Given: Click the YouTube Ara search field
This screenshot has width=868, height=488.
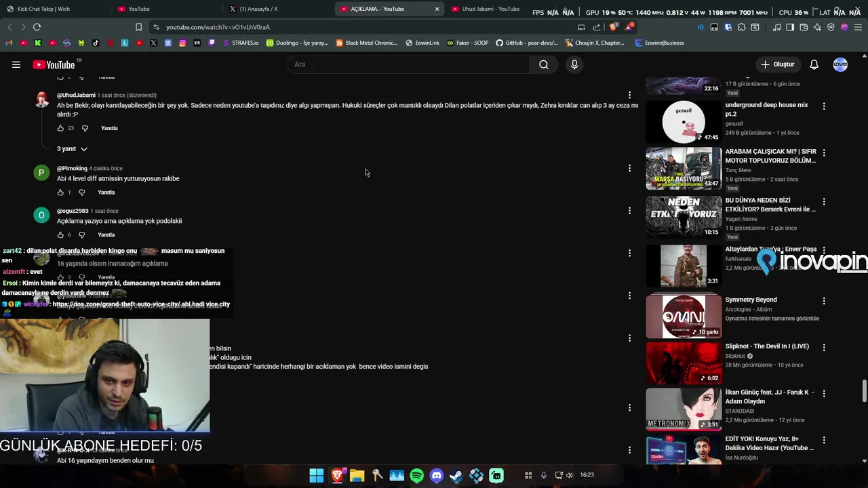Looking at the screenshot, I should tap(409, 64).
